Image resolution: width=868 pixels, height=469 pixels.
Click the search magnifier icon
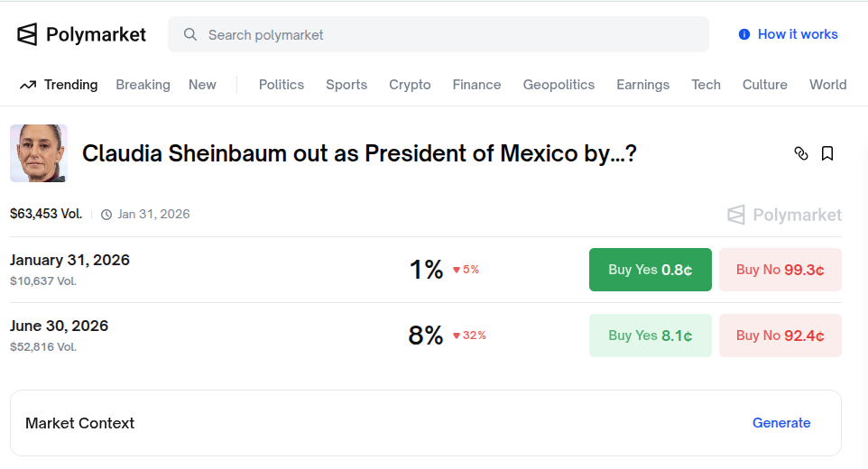point(189,34)
